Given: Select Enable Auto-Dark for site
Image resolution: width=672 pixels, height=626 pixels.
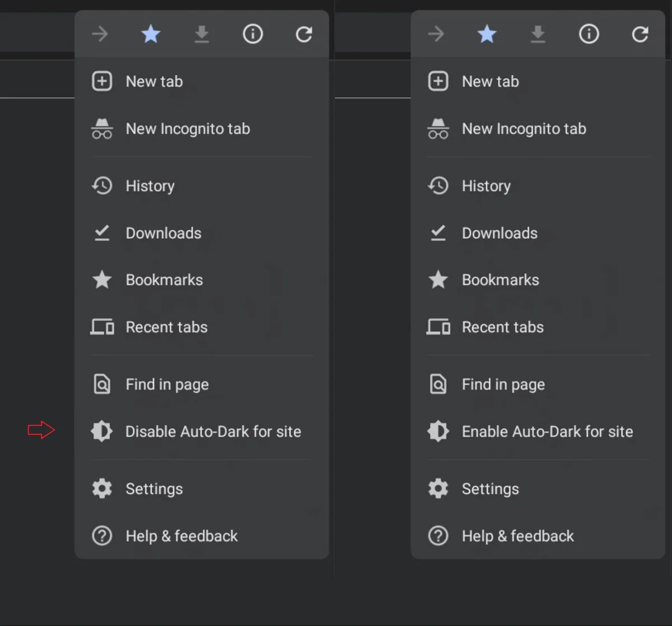Looking at the screenshot, I should [x=538, y=432].
